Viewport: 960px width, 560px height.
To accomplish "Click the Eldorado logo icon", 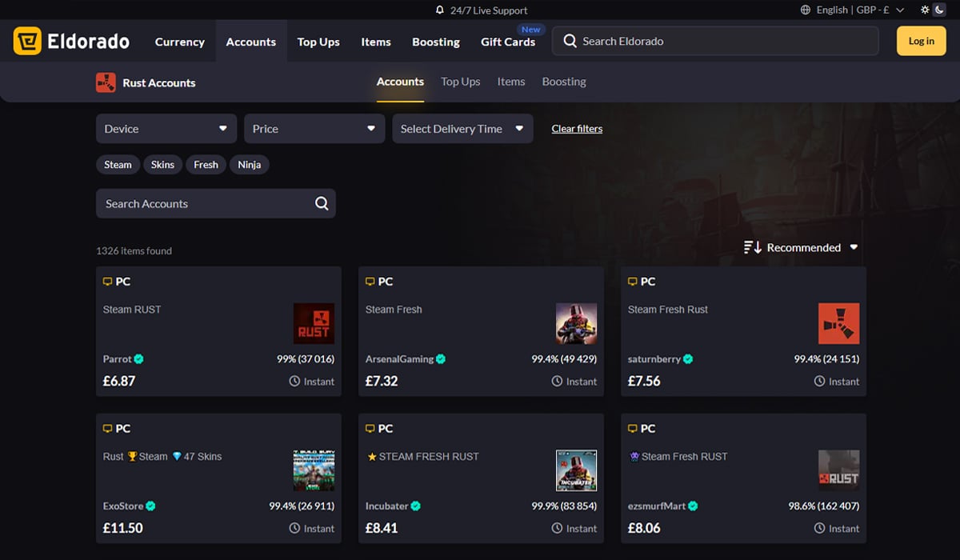I will click(29, 41).
